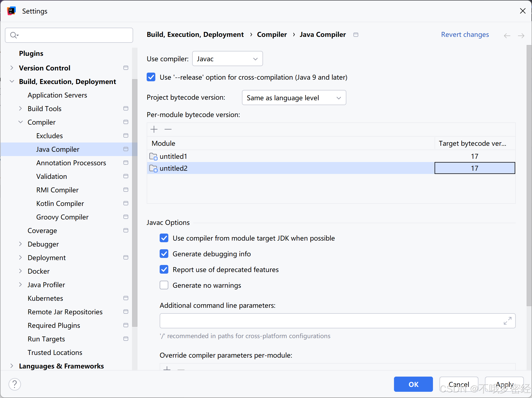This screenshot has height=398, width=532.
Task: Click the help question mark icon
Action: click(15, 384)
